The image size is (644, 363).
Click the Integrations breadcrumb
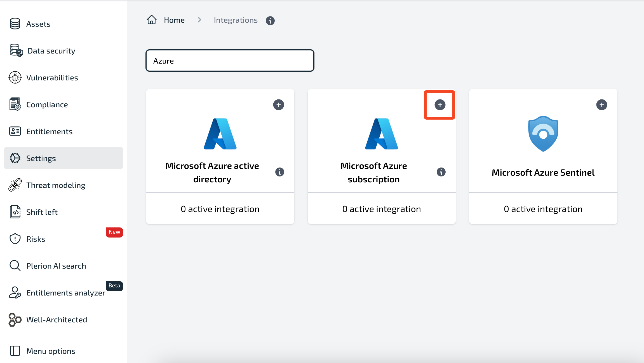tap(236, 20)
